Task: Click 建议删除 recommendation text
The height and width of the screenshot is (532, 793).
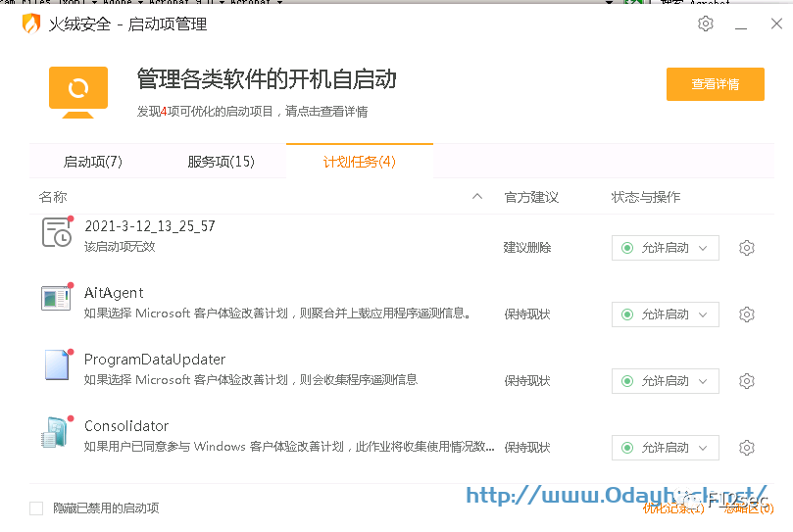Action: coord(527,247)
